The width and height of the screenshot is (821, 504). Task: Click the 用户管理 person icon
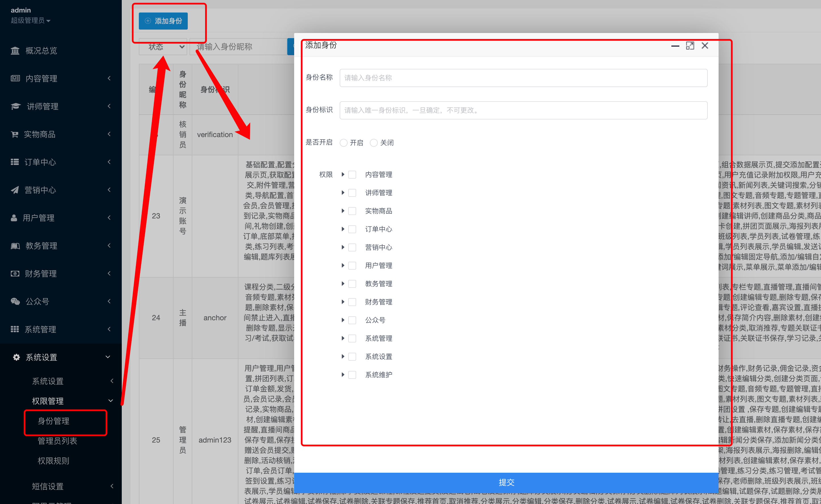click(14, 218)
